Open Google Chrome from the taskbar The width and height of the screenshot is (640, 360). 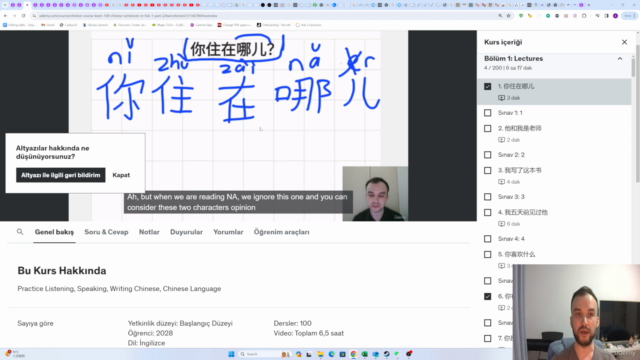tap(353, 354)
